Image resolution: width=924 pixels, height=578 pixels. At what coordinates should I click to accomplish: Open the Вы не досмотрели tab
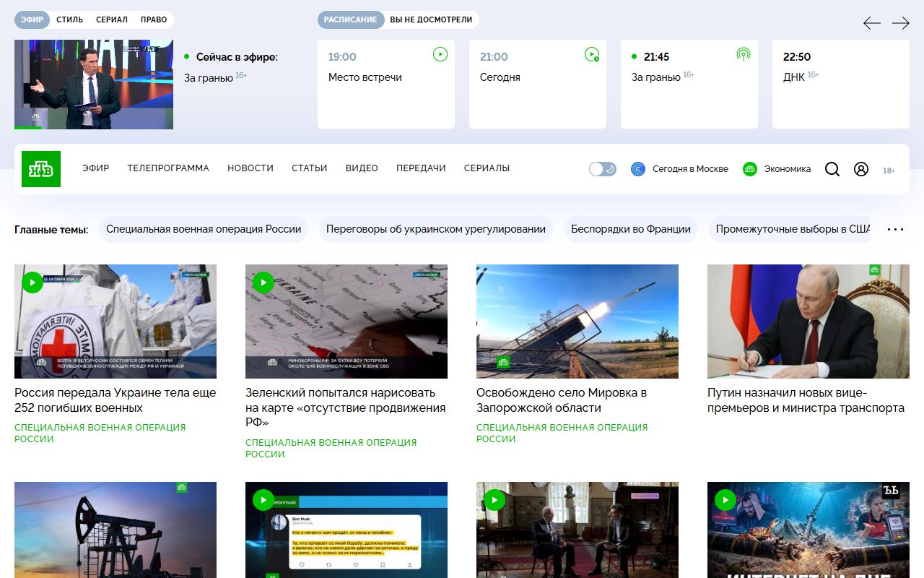coord(431,20)
